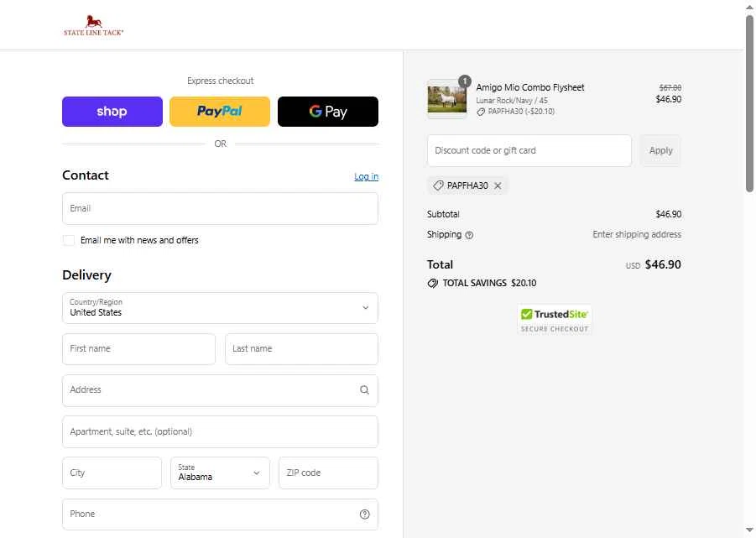Click the Email input field
Viewport: 756px width, 538px height.
220,209
